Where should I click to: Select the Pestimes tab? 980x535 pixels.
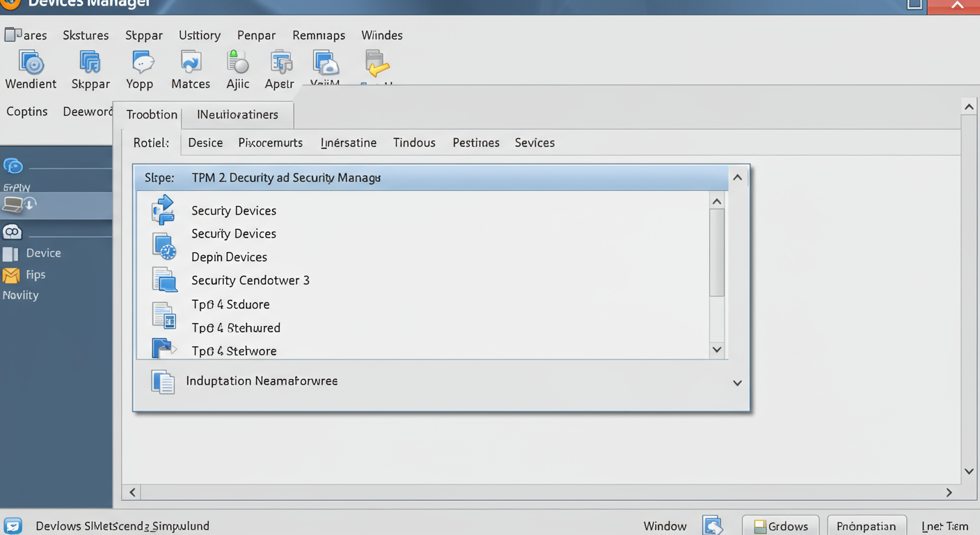click(x=476, y=143)
